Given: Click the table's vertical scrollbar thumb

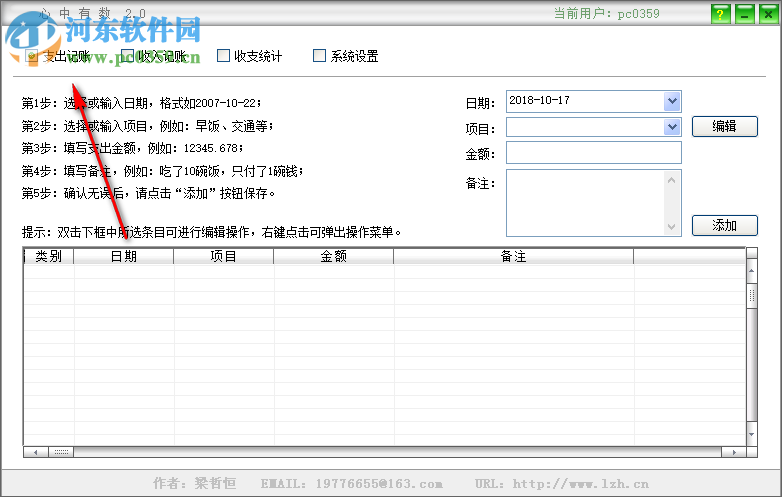Looking at the screenshot, I should tap(752, 296).
